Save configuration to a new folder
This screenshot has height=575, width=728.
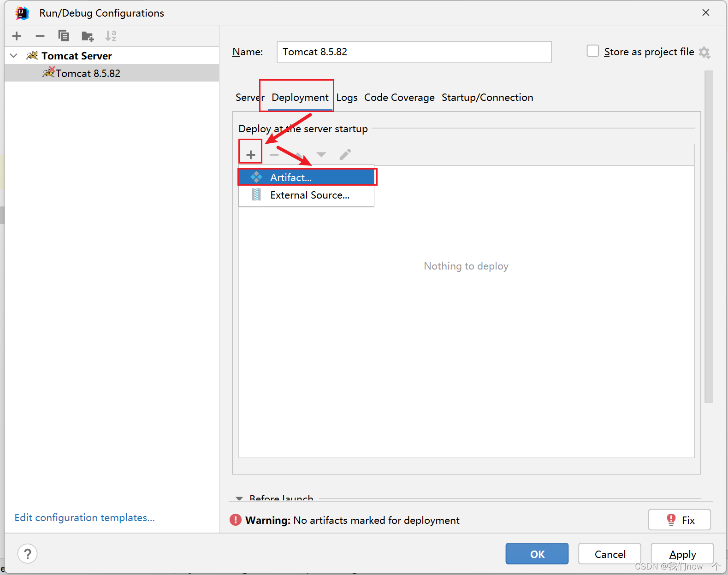coord(87,36)
